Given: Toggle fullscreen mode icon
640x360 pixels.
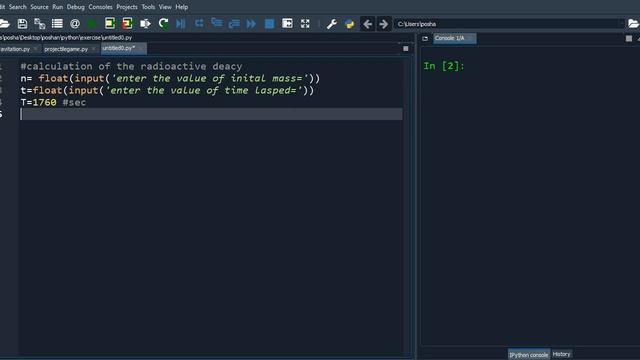Looking at the screenshot, I should tap(305, 24).
